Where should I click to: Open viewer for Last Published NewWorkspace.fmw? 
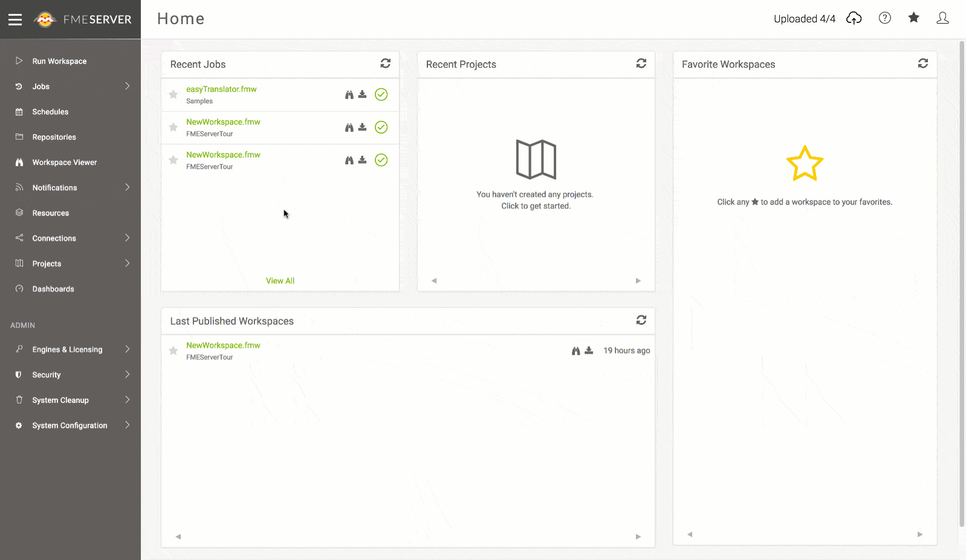(x=576, y=351)
